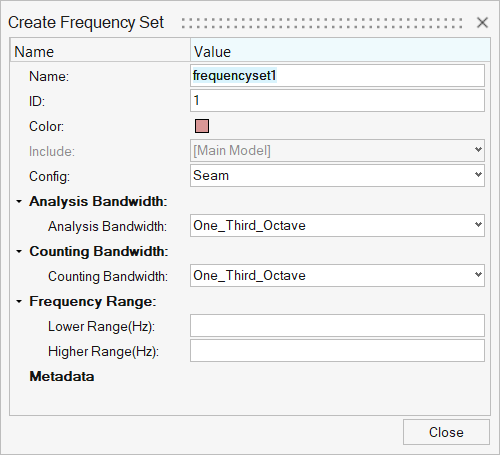The width and height of the screenshot is (500, 455).
Task: Click the ID: label
Action: pyautogui.click(x=37, y=101)
